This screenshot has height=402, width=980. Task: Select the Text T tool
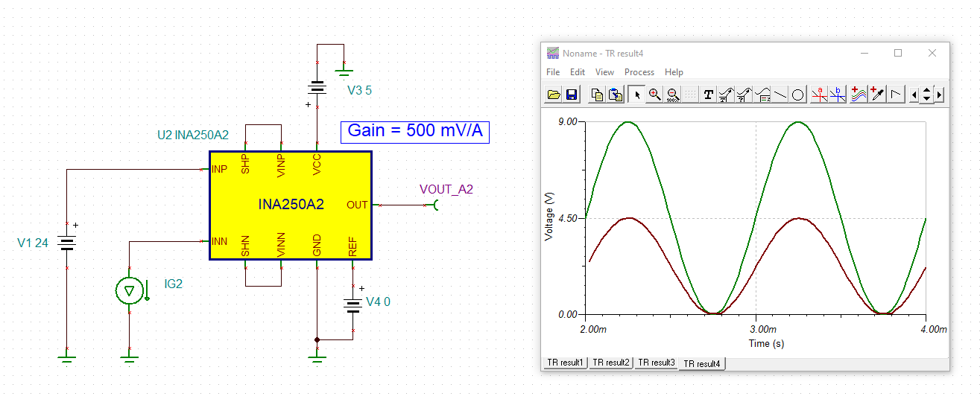tap(709, 95)
